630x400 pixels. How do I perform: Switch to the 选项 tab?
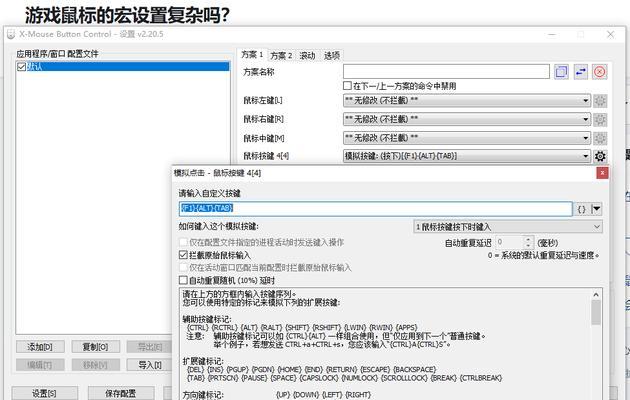point(332,56)
